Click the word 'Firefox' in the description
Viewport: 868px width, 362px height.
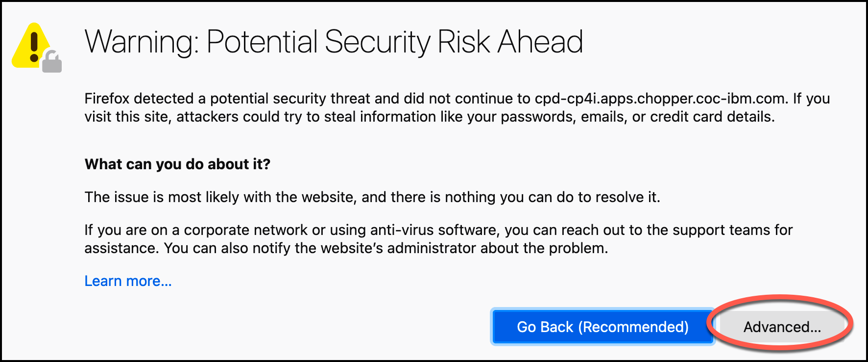(107, 99)
